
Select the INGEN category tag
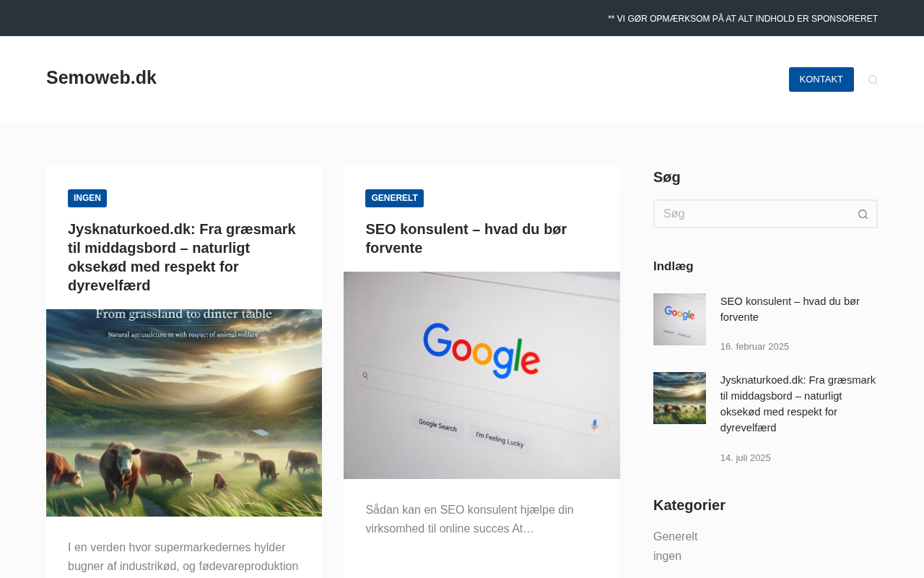87,198
